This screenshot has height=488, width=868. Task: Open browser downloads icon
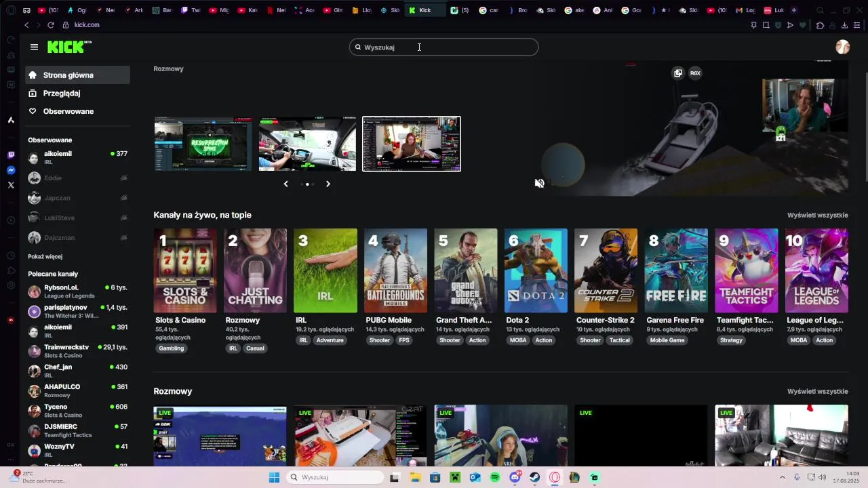pyautogui.click(x=844, y=25)
